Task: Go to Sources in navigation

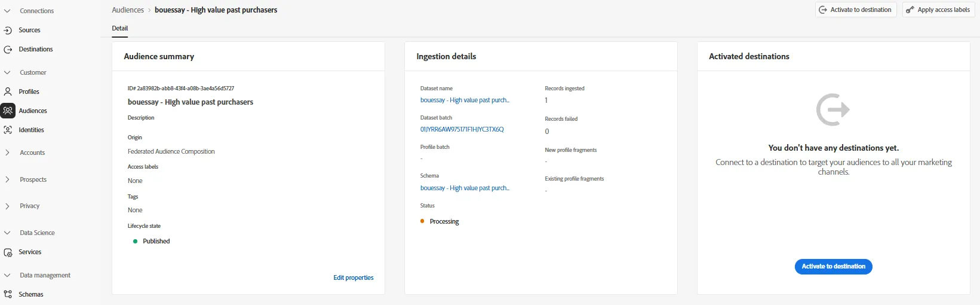Action: pyautogui.click(x=29, y=30)
